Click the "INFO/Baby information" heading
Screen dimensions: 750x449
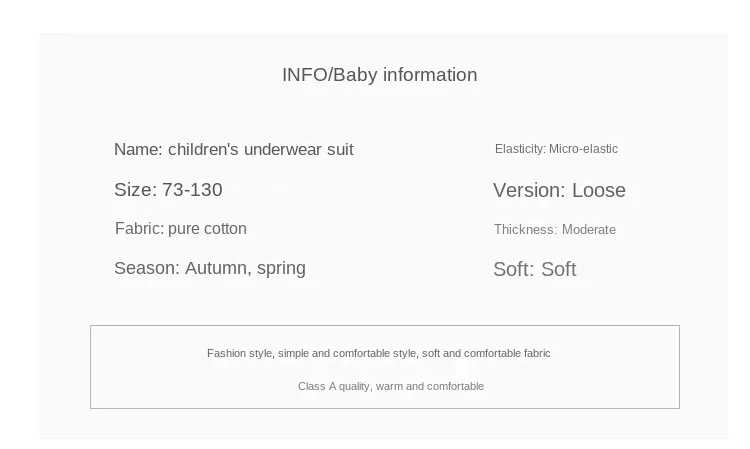(x=379, y=75)
